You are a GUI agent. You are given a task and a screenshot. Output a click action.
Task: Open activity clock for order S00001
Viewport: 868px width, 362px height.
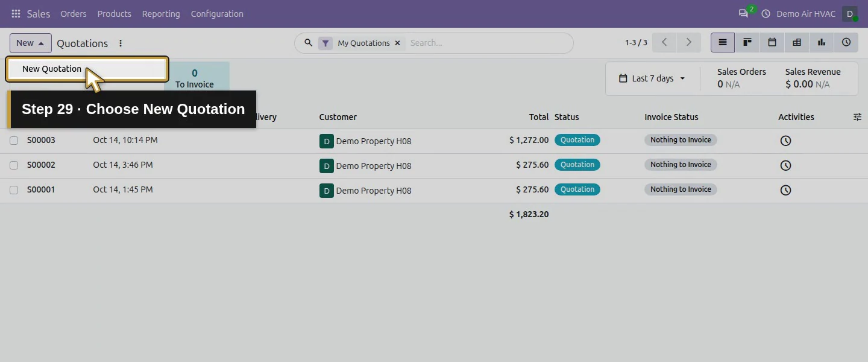coord(785,190)
